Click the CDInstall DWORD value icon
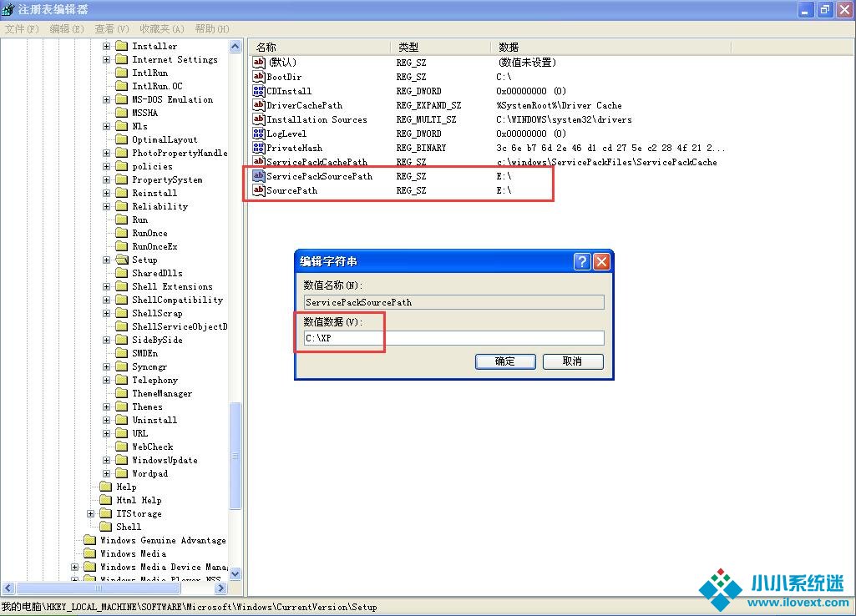The width and height of the screenshot is (856, 616). (x=259, y=91)
